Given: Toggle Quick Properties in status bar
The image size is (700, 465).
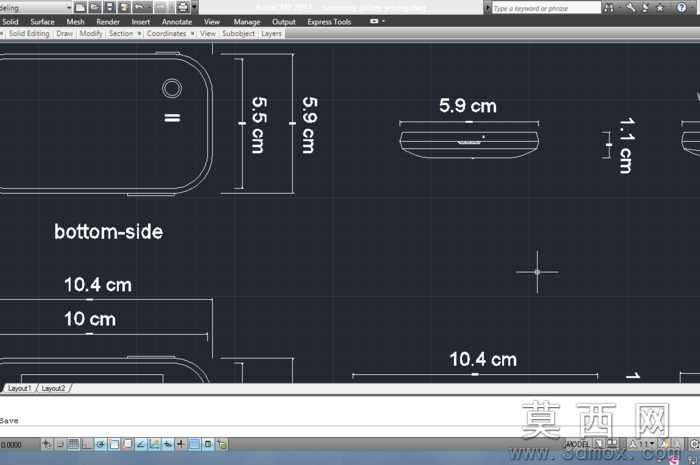Looking at the screenshot, I should pos(208,444).
